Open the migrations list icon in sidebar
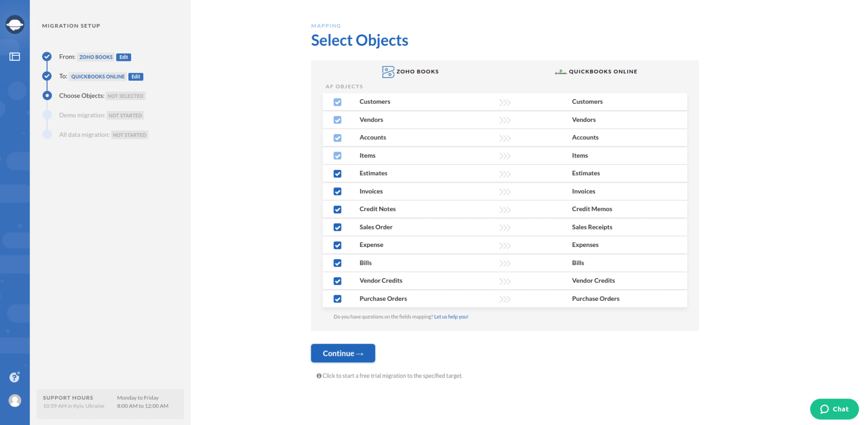868x425 pixels. pyautogui.click(x=15, y=57)
